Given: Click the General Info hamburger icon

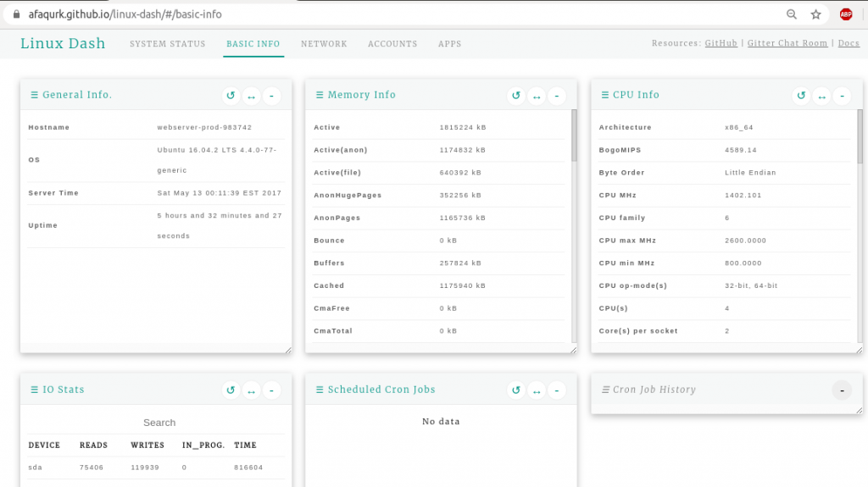Looking at the screenshot, I should click(34, 95).
